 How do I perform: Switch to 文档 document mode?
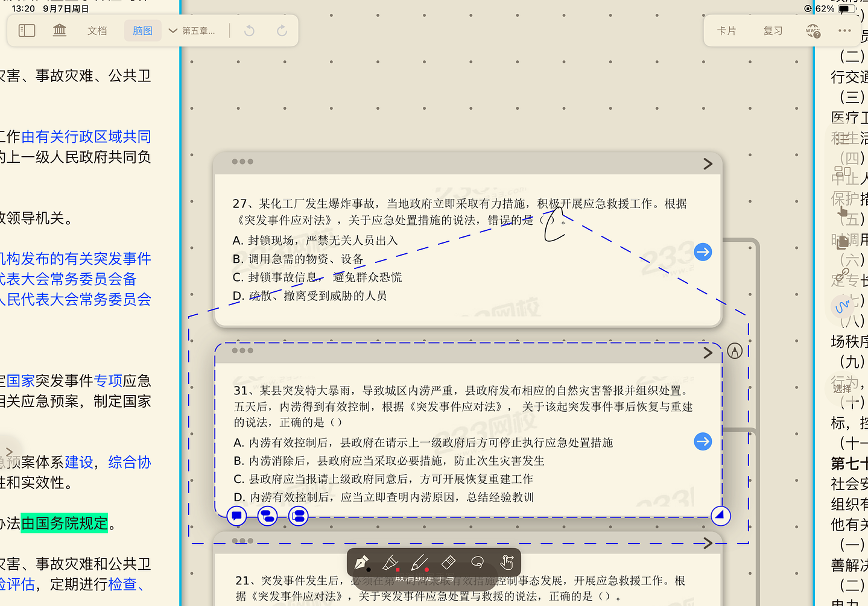97,31
